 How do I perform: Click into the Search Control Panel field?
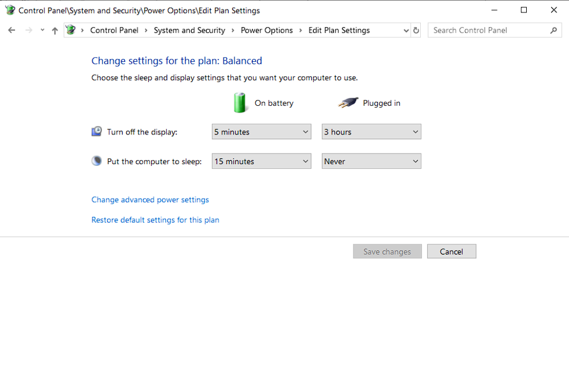coord(488,30)
